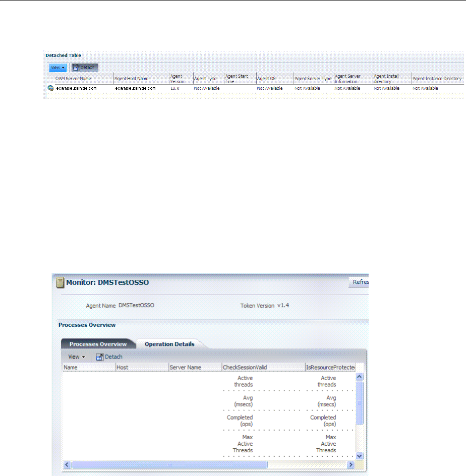The height and width of the screenshot is (476, 466).
Task: Click the horizontal scrollbar left arrow
Action: coord(67,465)
